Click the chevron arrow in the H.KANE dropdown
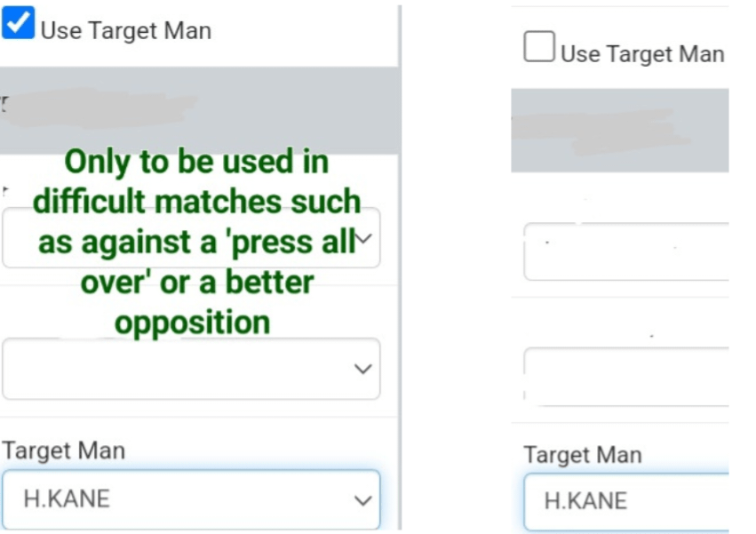The width and height of the screenshot is (756, 534). coord(362,500)
